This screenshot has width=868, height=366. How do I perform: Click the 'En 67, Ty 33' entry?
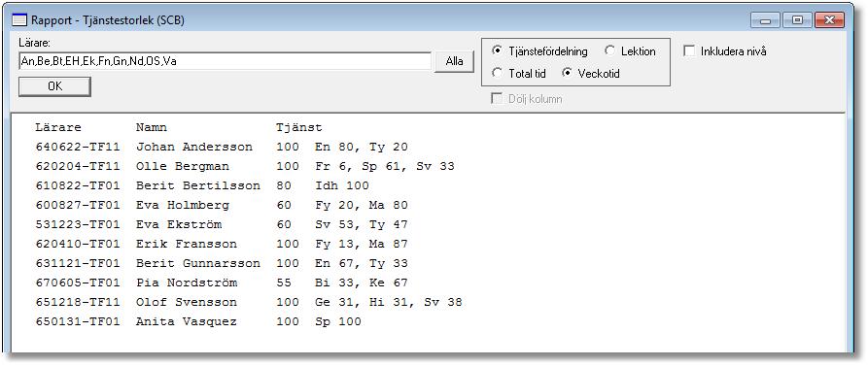(x=362, y=263)
